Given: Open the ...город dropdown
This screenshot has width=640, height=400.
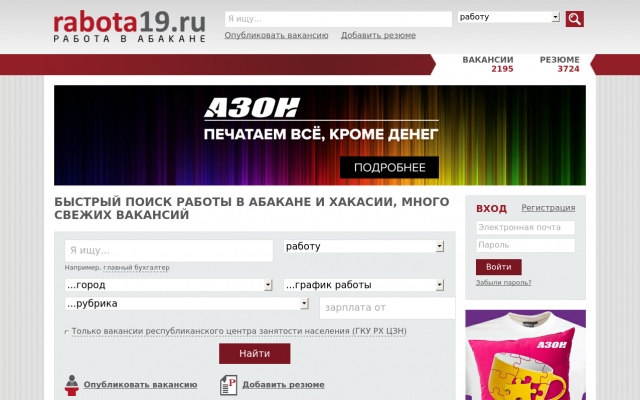Looking at the screenshot, I should pos(168,285).
